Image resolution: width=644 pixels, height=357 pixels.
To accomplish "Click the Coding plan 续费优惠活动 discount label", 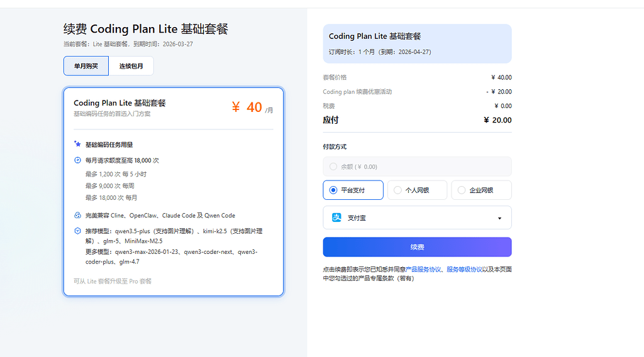I will 357,92.
